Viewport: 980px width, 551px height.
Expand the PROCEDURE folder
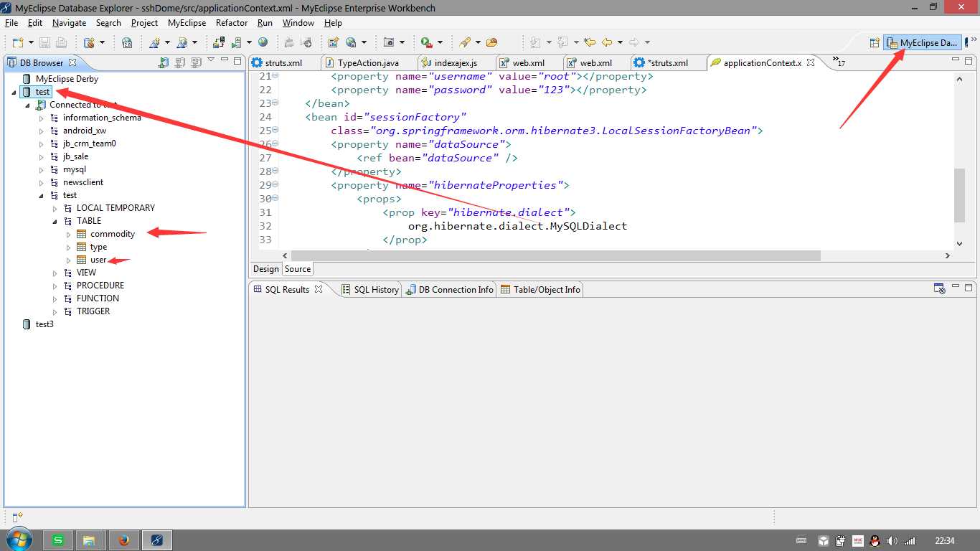[x=55, y=286]
